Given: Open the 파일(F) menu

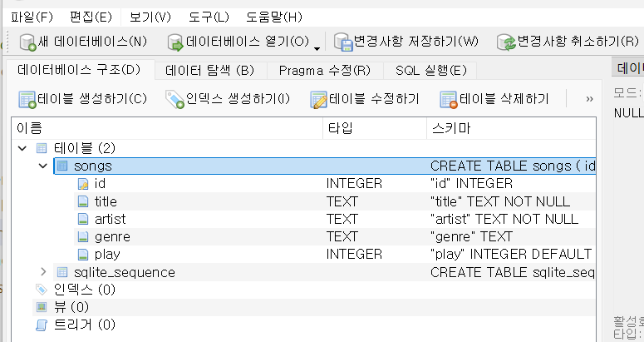Looking at the screenshot, I should [32, 17].
